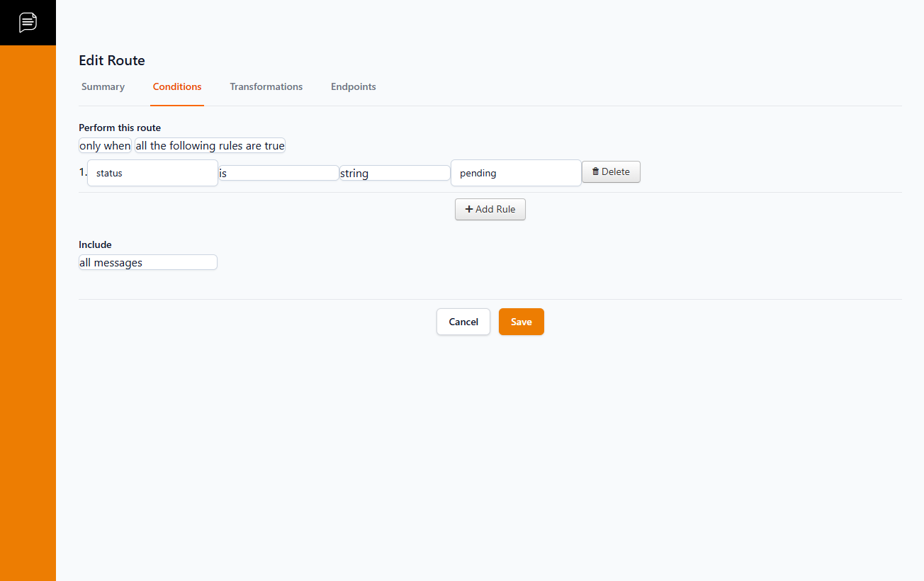The height and width of the screenshot is (581, 924).
Task: Switch to the Summary tab
Action: [103, 87]
